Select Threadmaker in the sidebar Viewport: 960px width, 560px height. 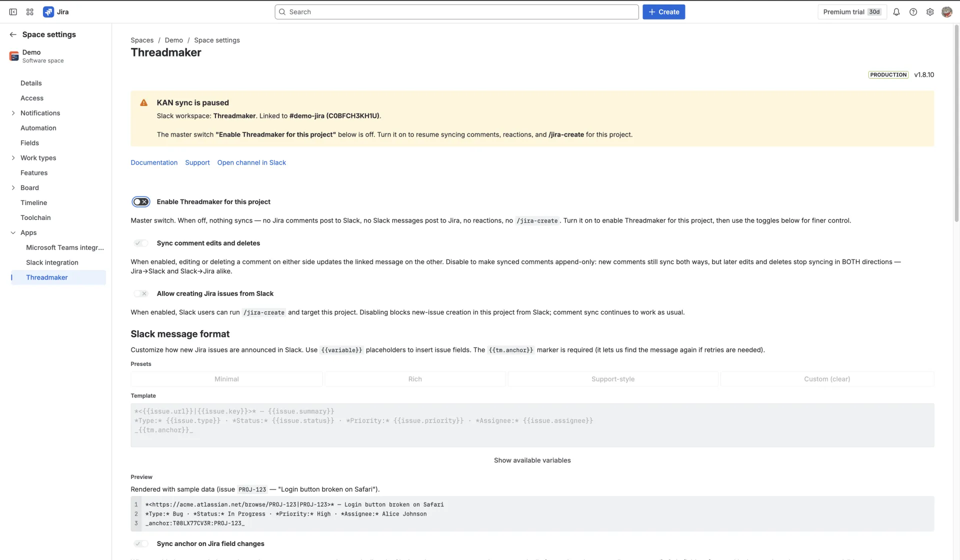[x=58, y=277]
